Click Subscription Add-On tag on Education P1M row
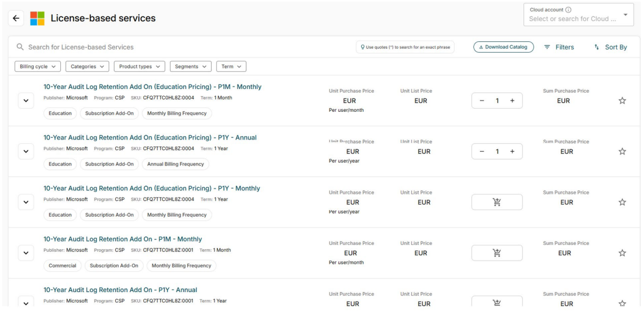 point(109,113)
